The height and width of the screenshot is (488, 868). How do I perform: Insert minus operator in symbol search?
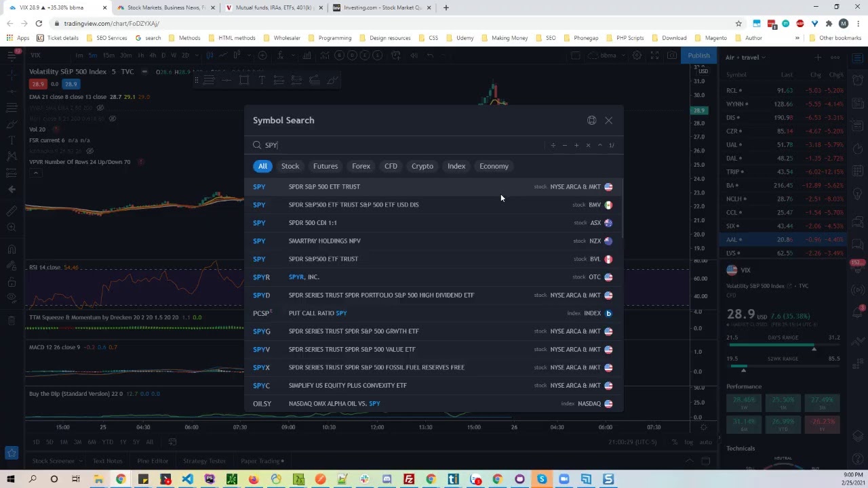(564, 145)
